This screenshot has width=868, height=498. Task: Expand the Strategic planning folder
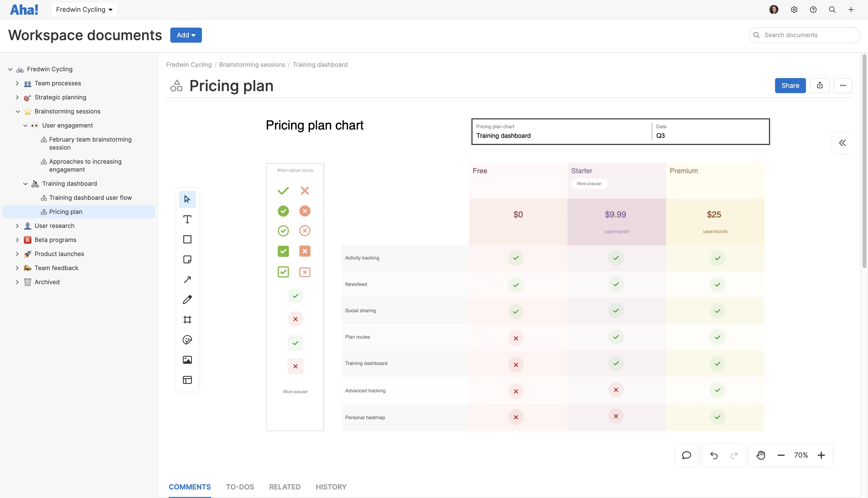(x=17, y=97)
